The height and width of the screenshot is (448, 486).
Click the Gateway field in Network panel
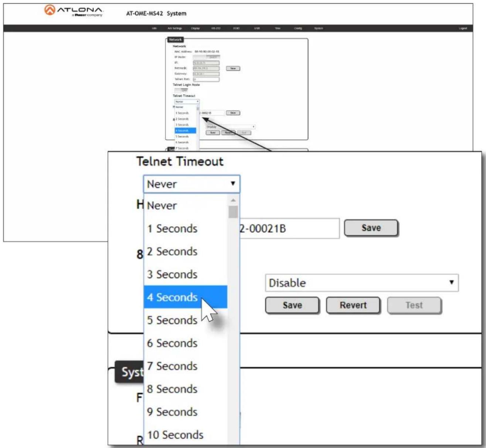(x=206, y=74)
